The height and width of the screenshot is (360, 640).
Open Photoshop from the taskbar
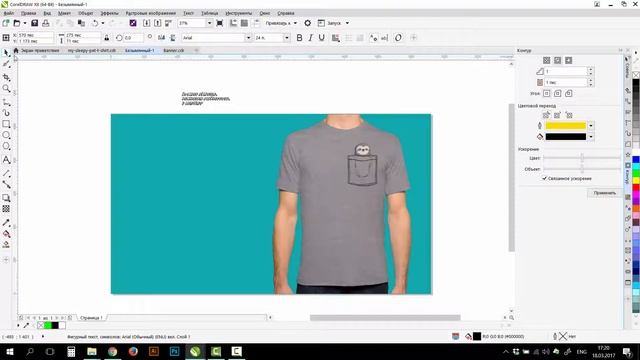coord(174,351)
